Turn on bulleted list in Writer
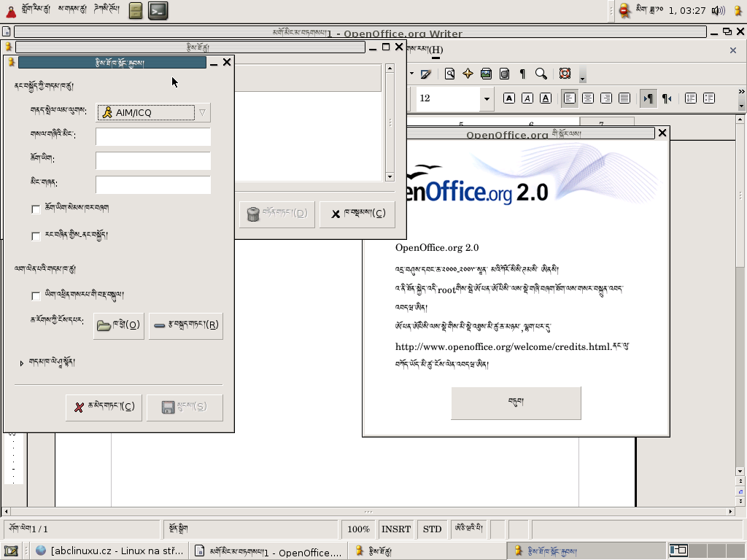Screen dimensions: 747x560 click(x=709, y=98)
